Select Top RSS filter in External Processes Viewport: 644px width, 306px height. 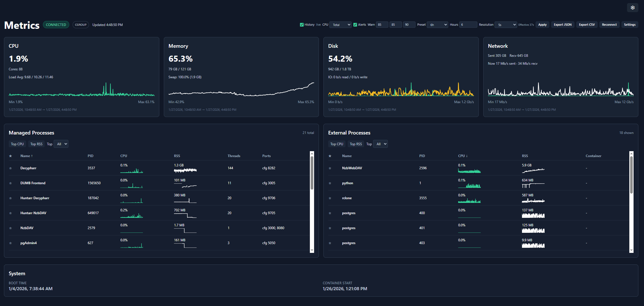356,144
